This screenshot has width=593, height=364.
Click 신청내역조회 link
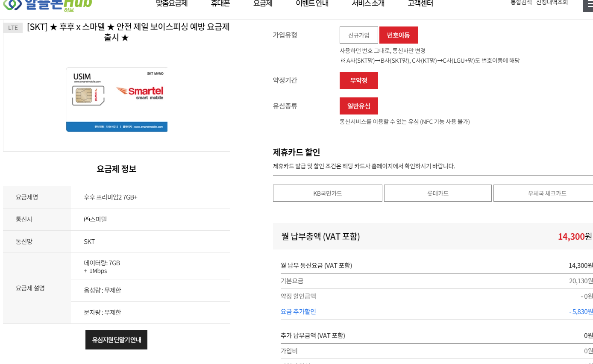coord(552,3)
